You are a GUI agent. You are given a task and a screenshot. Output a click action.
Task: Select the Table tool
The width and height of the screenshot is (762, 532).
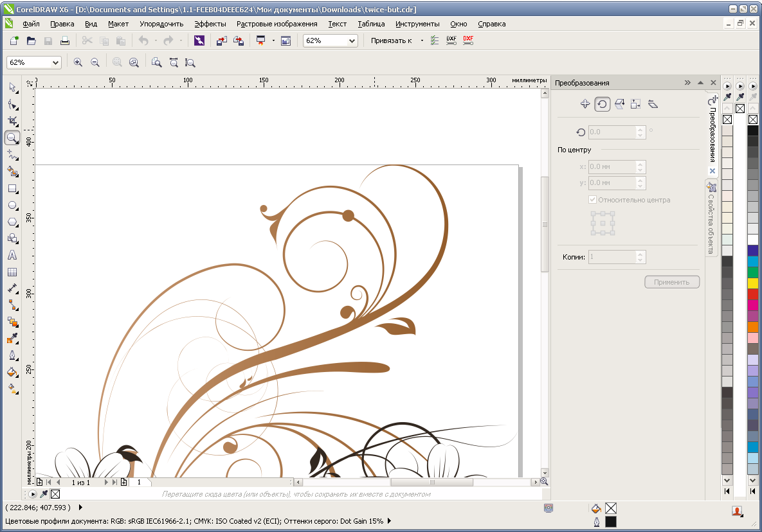(13, 272)
